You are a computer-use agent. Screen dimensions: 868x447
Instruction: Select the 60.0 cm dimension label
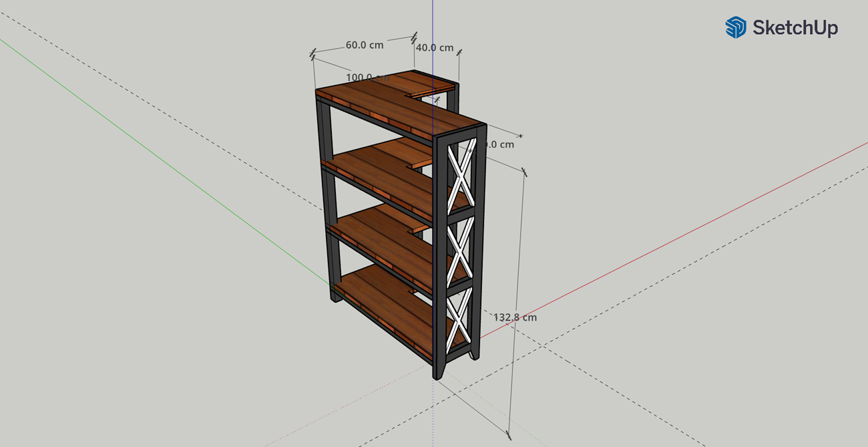(x=364, y=45)
